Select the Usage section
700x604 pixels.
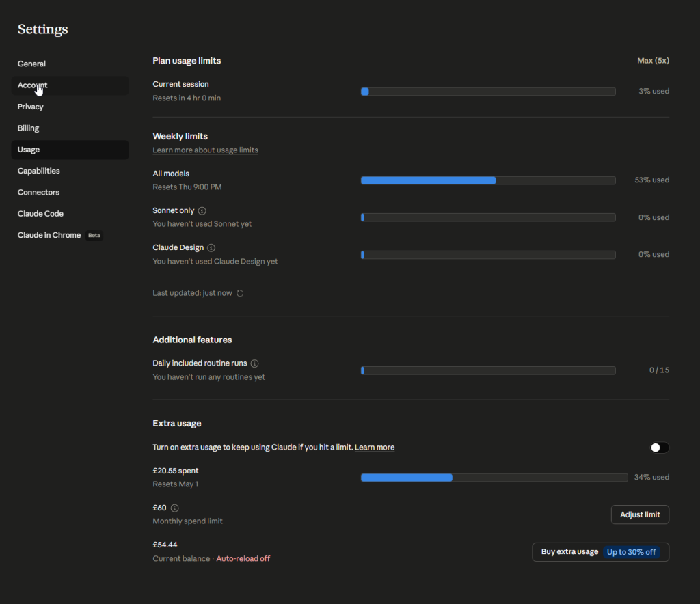(x=70, y=150)
